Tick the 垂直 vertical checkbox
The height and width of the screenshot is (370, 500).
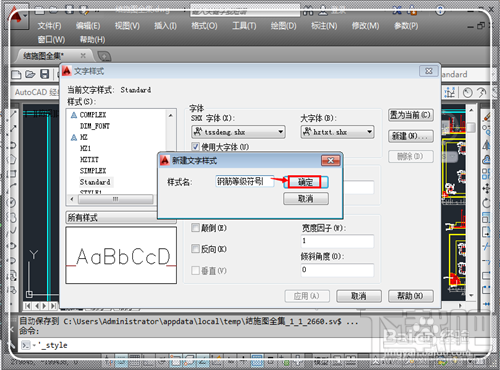(x=195, y=270)
